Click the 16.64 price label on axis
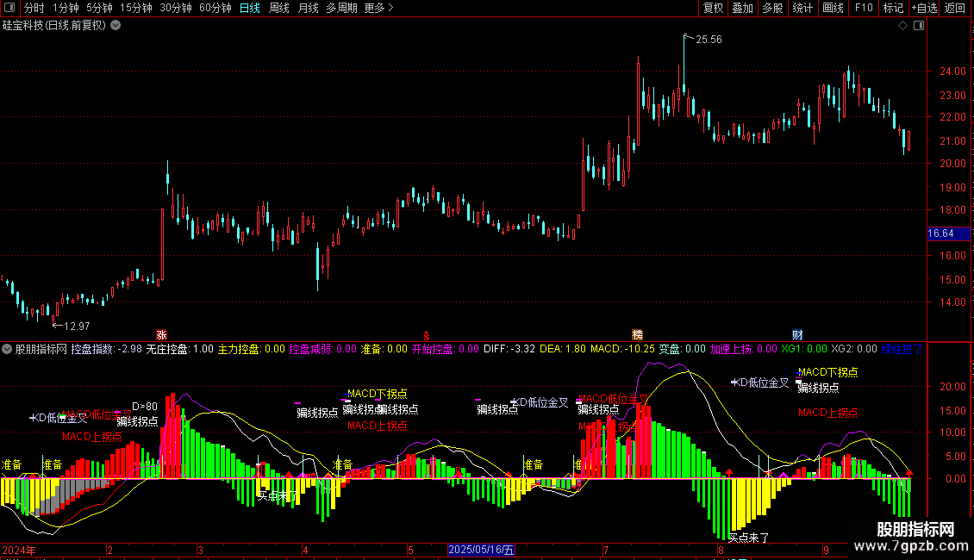 pos(948,233)
